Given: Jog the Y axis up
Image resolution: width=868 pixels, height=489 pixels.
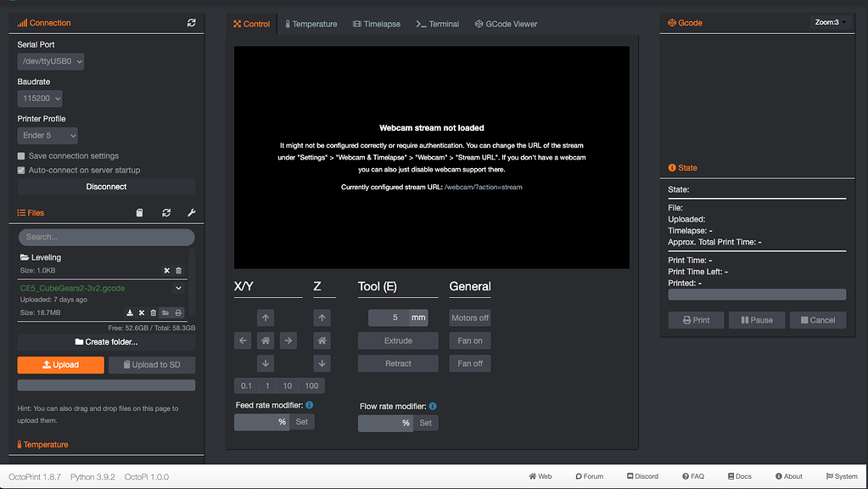Looking at the screenshot, I should point(265,318).
